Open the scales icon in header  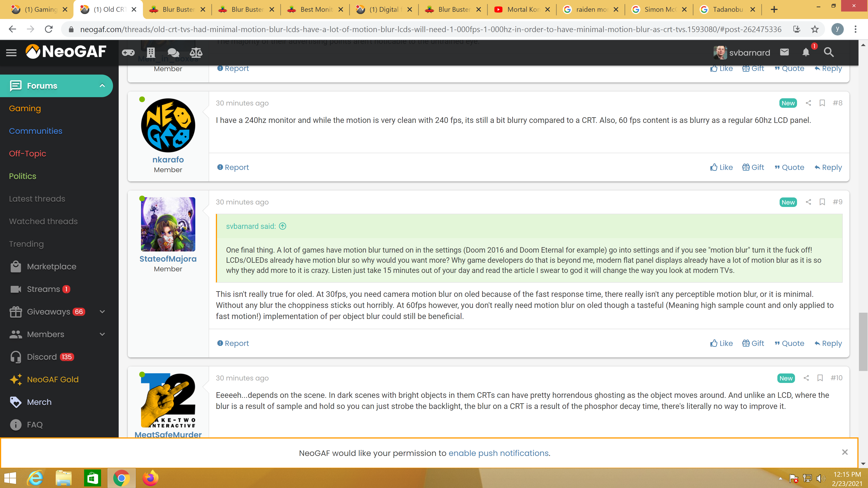tap(196, 53)
